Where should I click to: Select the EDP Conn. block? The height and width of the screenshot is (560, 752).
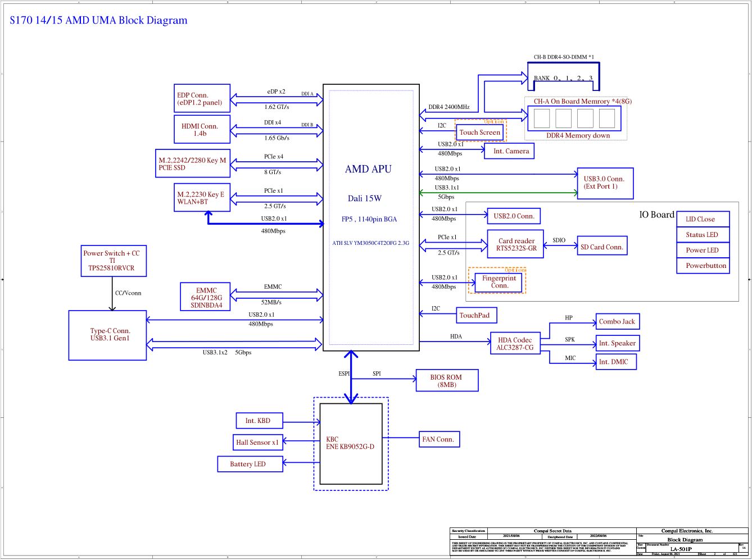click(x=202, y=99)
